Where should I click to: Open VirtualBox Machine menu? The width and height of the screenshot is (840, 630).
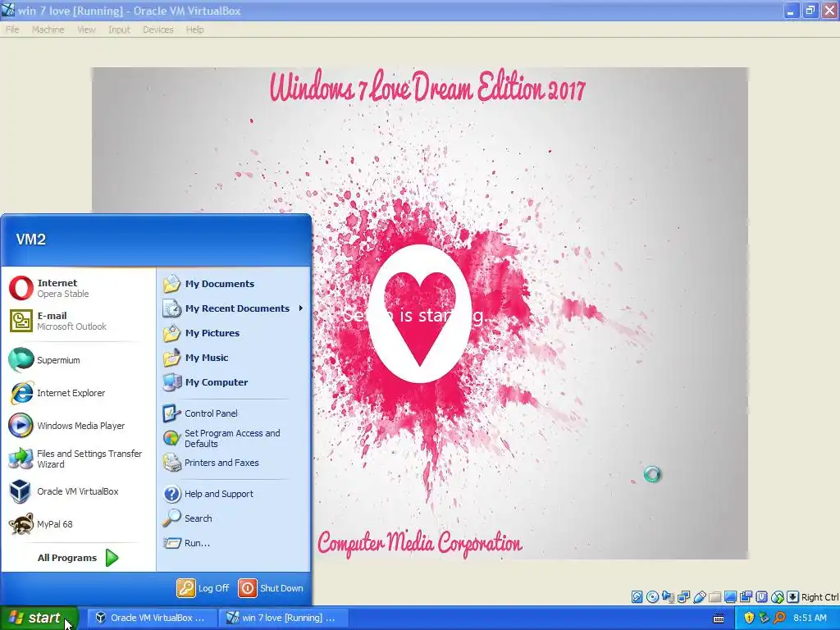click(x=48, y=30)
